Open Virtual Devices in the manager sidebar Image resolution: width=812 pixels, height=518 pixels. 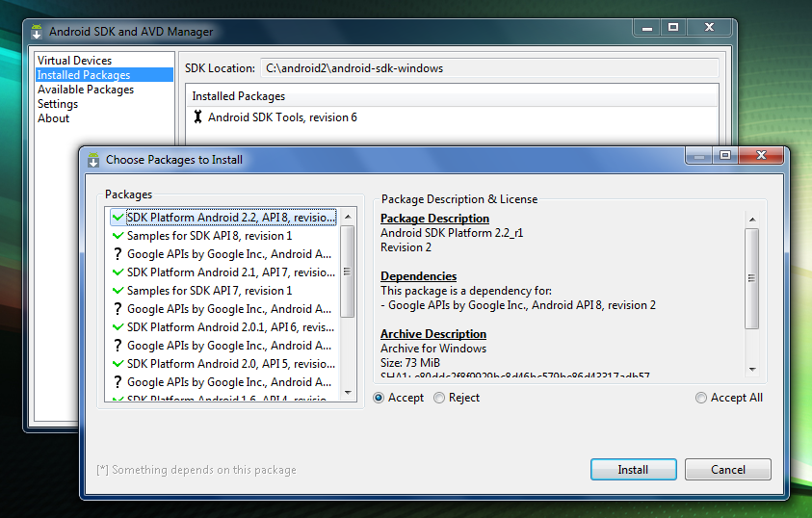74,61
